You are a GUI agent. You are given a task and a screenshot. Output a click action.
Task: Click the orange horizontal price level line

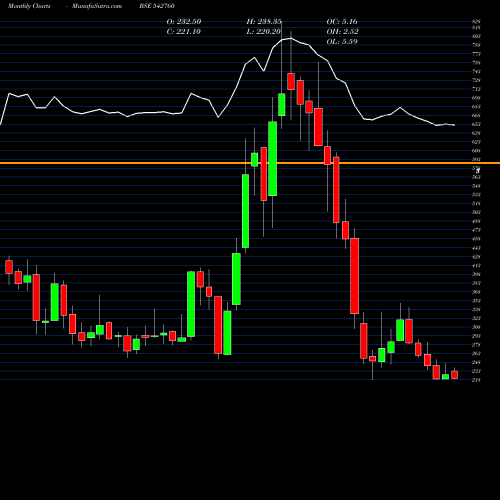point(250,163)
